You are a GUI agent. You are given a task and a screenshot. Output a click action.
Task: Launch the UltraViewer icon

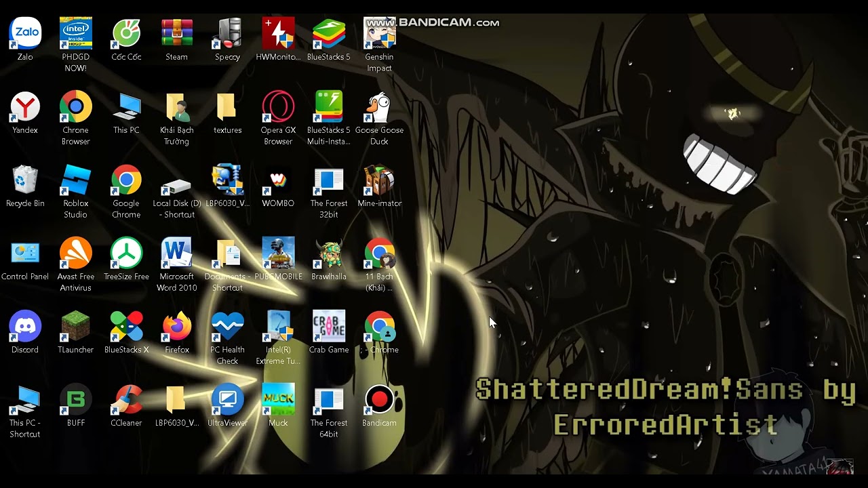click(x=227, y=399)
